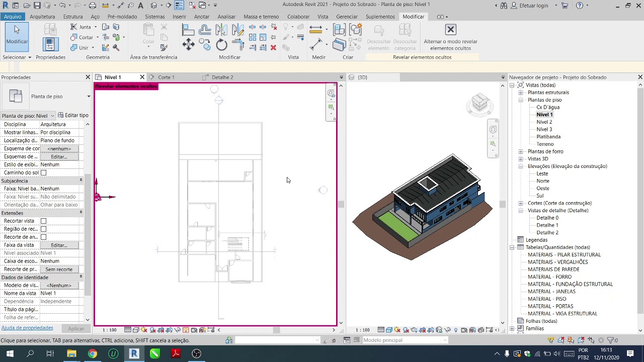Select the Offset tool icon

coord(204,30)
